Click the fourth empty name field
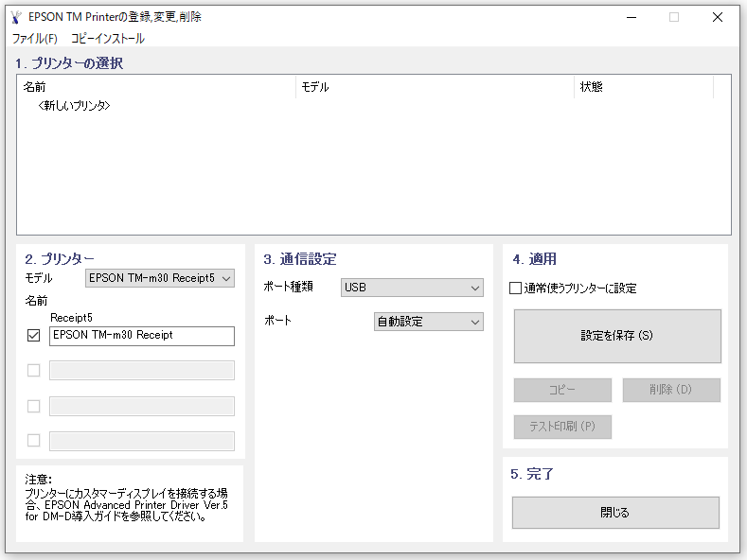 (x=142, y=441)
